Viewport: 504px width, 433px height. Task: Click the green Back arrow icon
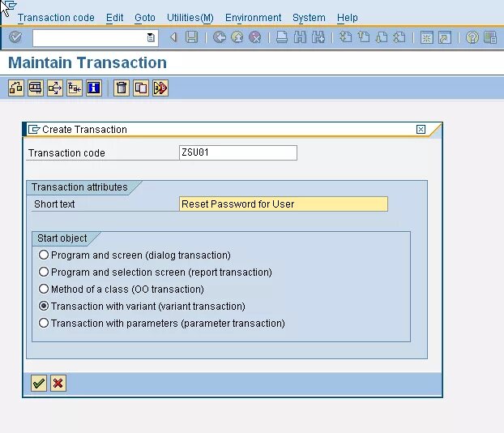[x=220, y=37]
